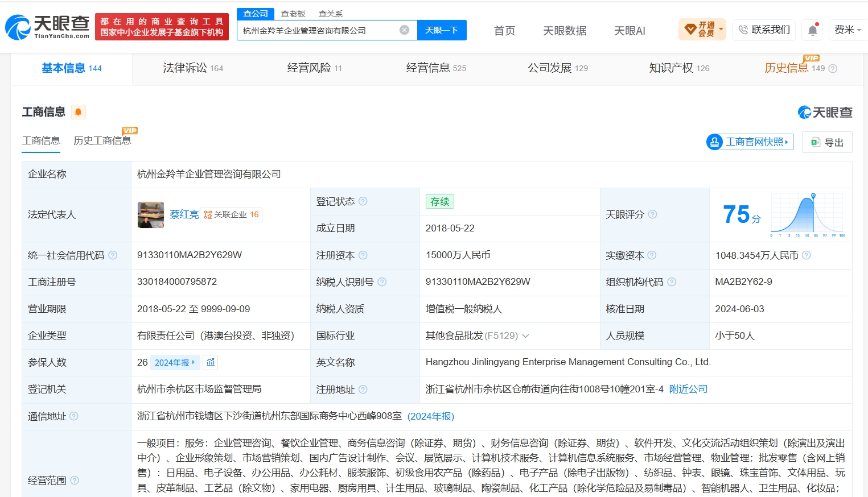868x497 pixels.
Task: Show help for 注册资本
Action: (x=363, y=255)
